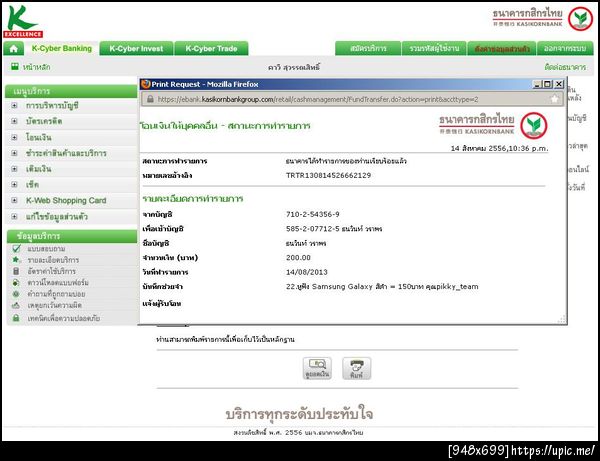Click the URL address field in Print Request
Viewport: 600px width, 461px height.
click(352, 99)
